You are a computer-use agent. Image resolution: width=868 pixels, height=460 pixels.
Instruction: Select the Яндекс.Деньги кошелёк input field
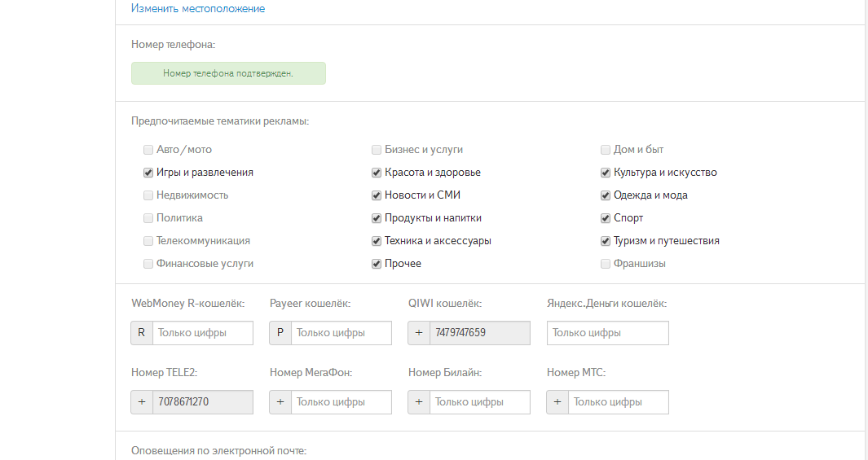[x=608, y=333]
